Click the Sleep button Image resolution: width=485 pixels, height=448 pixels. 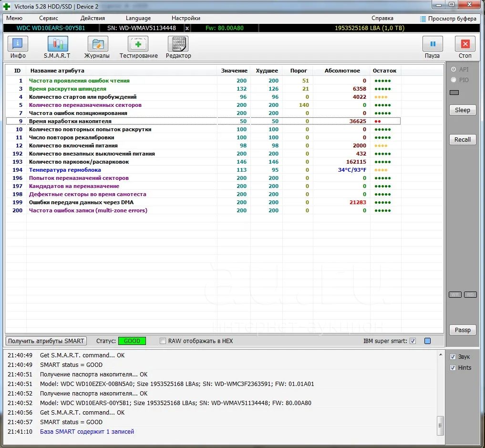point(463,110)
